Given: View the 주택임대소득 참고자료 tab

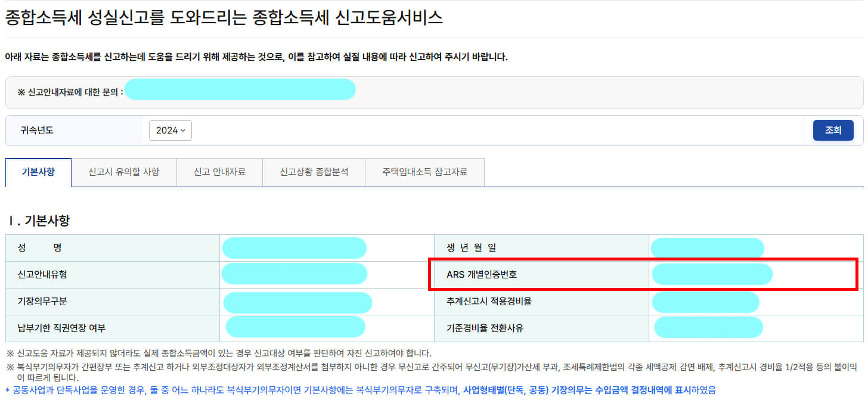Looking at the screenshot, I should coord(424,172).
